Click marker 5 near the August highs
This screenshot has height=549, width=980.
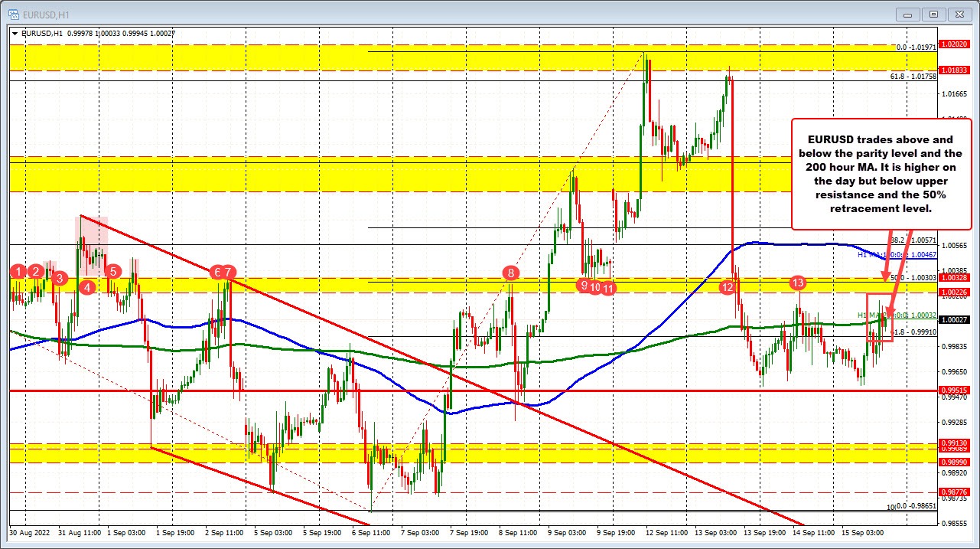click(x=112, y=271)
